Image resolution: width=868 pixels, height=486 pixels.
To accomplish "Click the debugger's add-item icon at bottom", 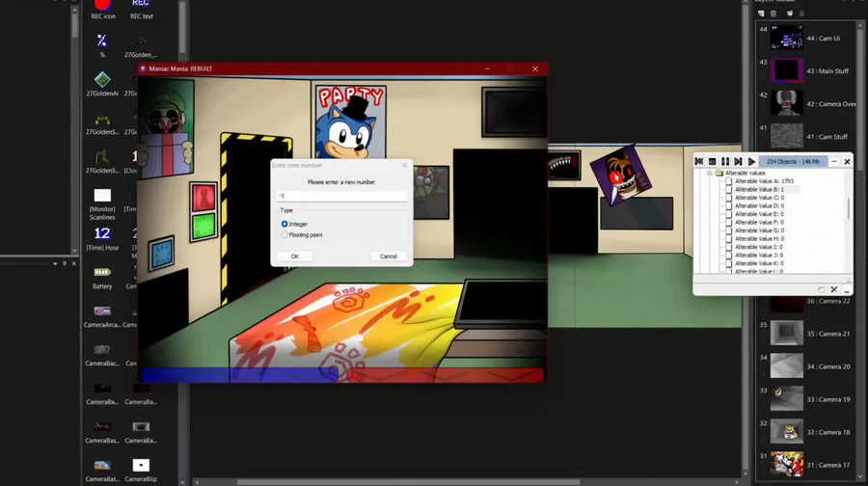I will [821, 289].
